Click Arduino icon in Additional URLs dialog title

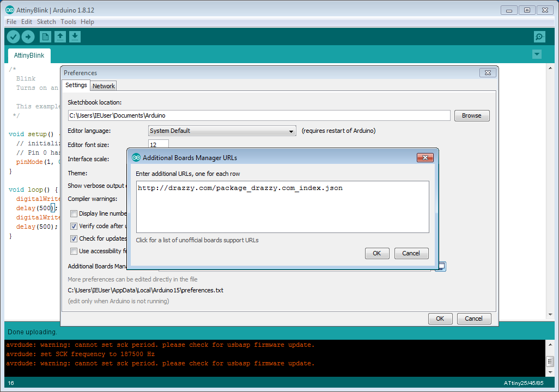point(136,157)
